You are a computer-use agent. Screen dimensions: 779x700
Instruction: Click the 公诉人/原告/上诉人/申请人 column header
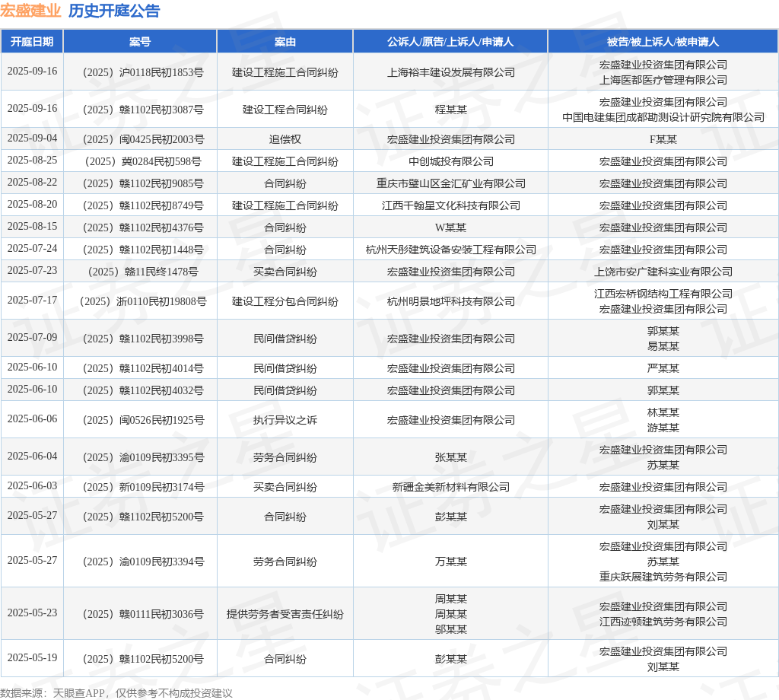(450, 42)
